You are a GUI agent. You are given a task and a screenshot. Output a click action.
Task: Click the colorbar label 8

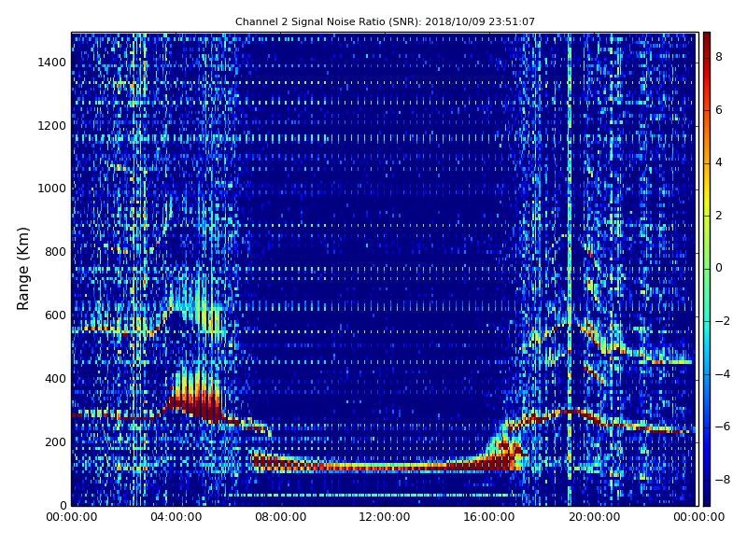(x=719, y=57)
